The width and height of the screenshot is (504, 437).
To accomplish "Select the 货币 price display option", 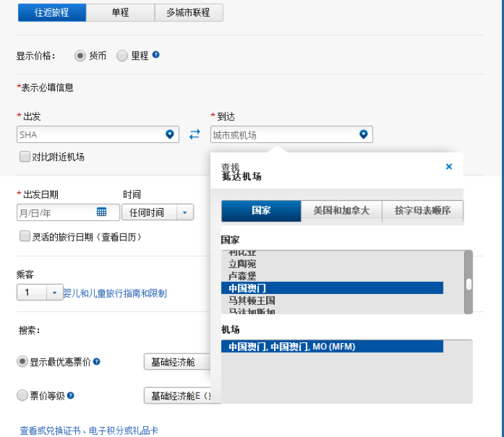I will click(81, 56).
